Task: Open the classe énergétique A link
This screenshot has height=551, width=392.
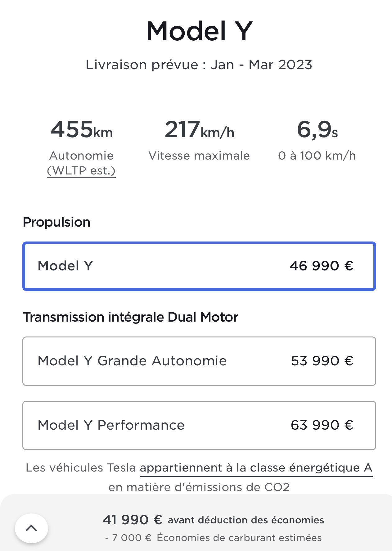Action: tap(256, 468)
